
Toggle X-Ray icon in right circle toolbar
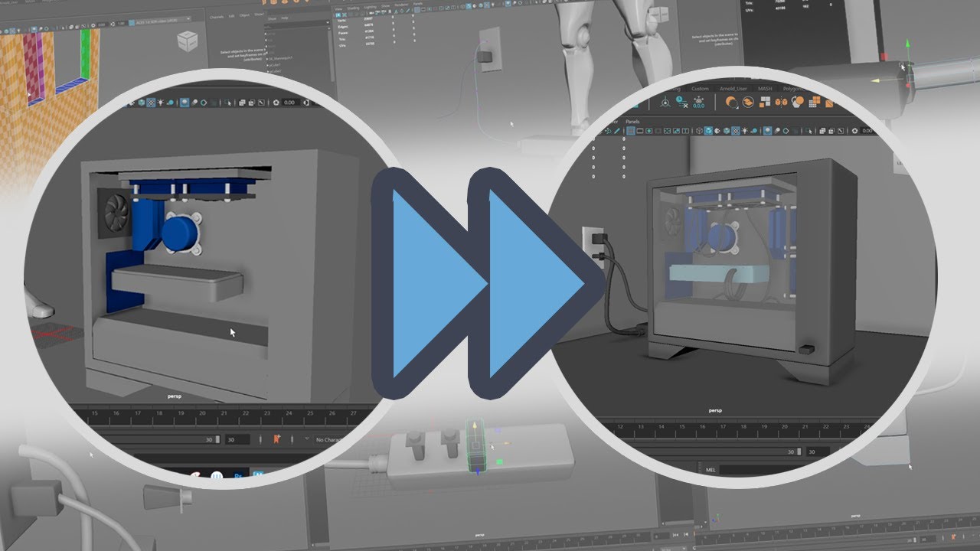822,130
